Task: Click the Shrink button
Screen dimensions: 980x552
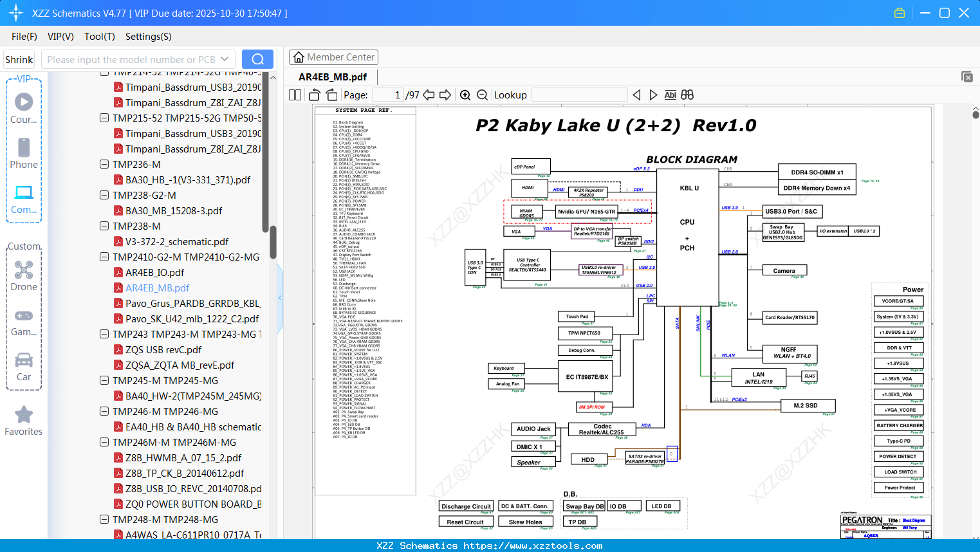Action: click(x=19, y=59)
